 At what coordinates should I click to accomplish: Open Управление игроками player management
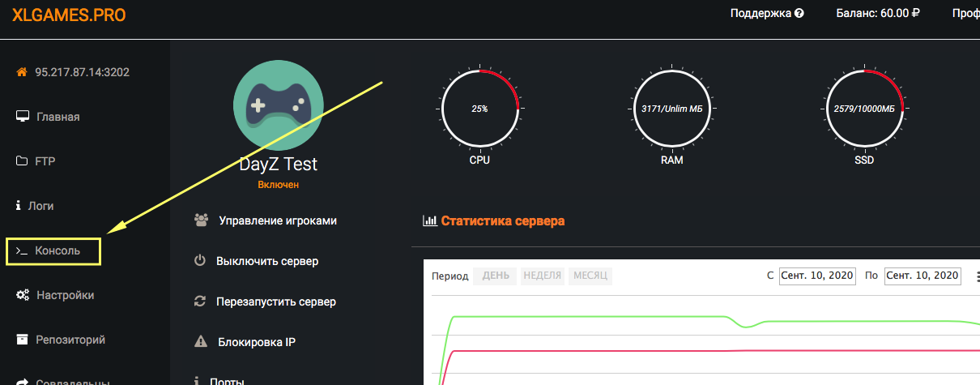coord(276,220)
